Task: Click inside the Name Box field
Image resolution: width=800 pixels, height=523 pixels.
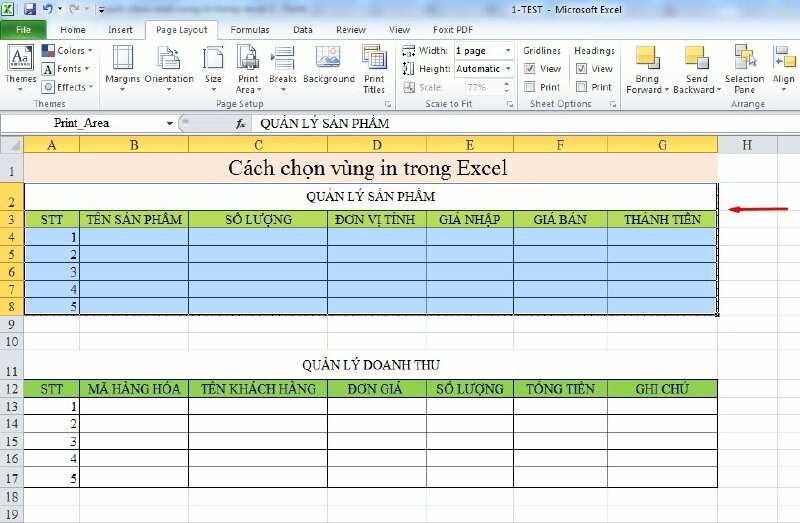Action: (x=82, y=123)
